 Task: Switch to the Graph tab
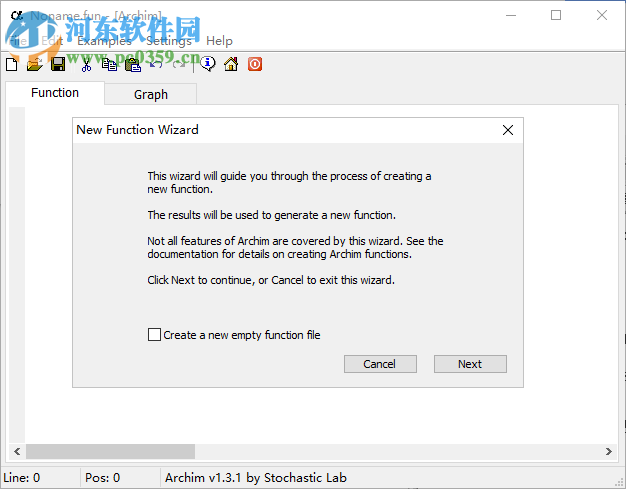click(x=151, y=95)
